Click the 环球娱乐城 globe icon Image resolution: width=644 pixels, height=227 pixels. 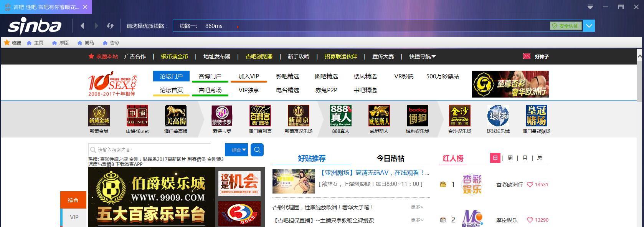click(x=498, y=116)
